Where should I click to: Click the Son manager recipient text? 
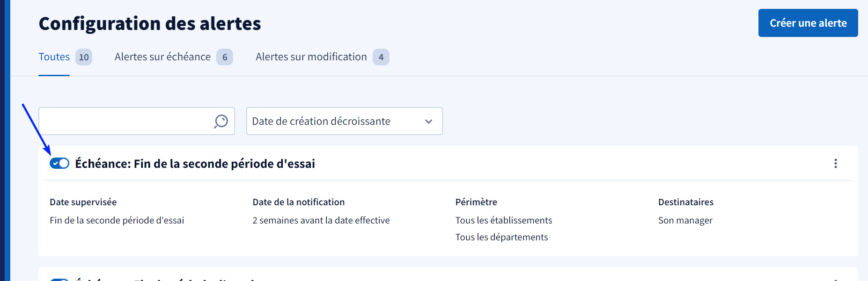pyautogui.click(x=685, y=220)
